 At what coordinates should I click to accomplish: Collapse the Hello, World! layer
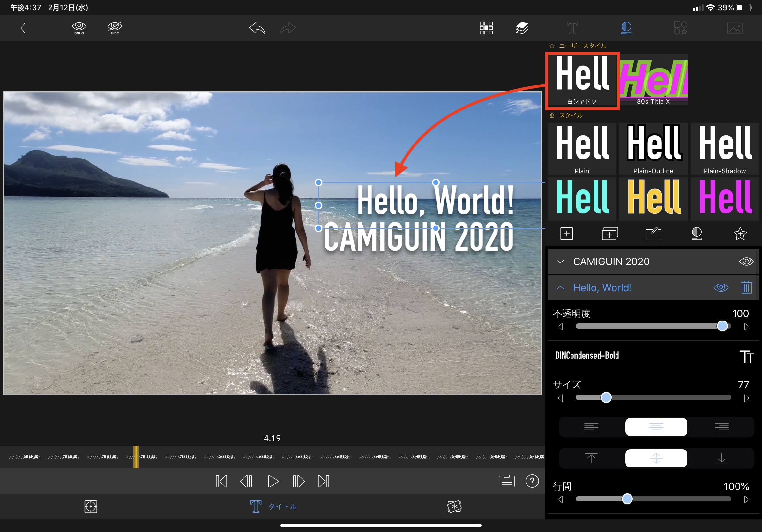560,288
